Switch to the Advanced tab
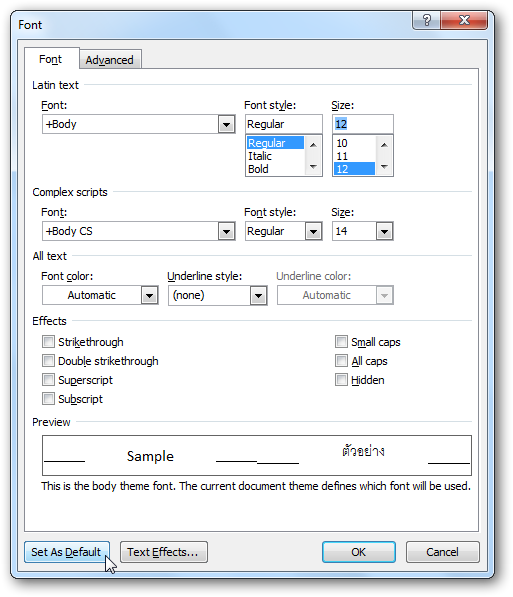The image size is (513, 597). pos(110,60)
